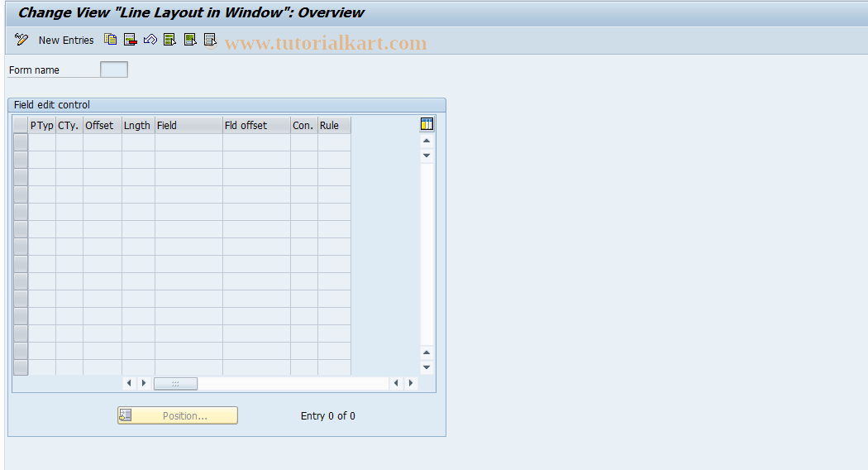Click scroll up arrow at top of vertical scrollbar
Image resolution: width=868 pixels, height=470 pixels.
click(x=427, y=141)
